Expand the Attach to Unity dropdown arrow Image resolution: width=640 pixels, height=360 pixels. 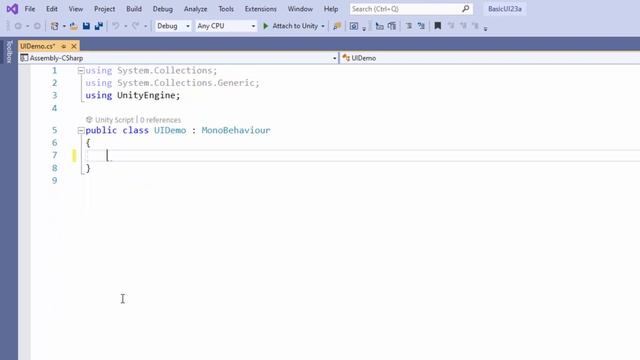[323, 27]
